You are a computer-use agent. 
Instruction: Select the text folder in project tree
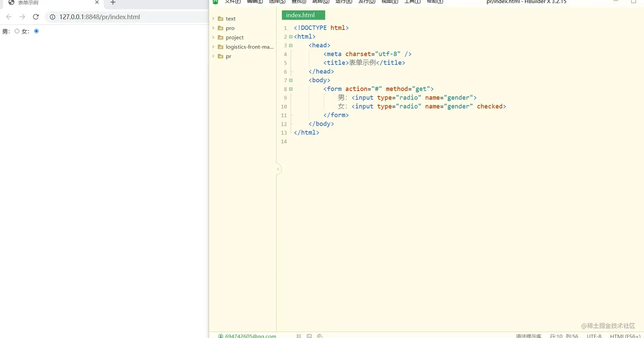(x=230, y=19)
